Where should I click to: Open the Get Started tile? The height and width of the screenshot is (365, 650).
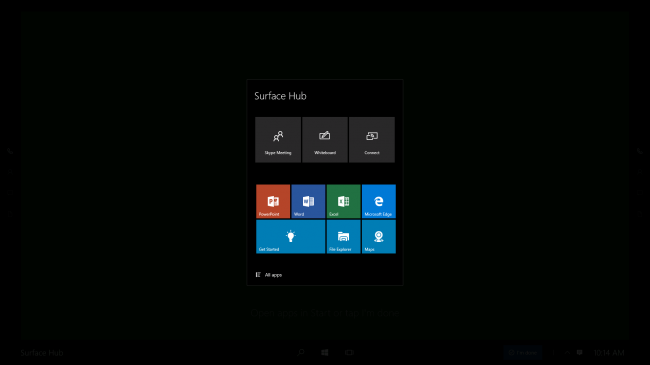[x=291, y=236]
